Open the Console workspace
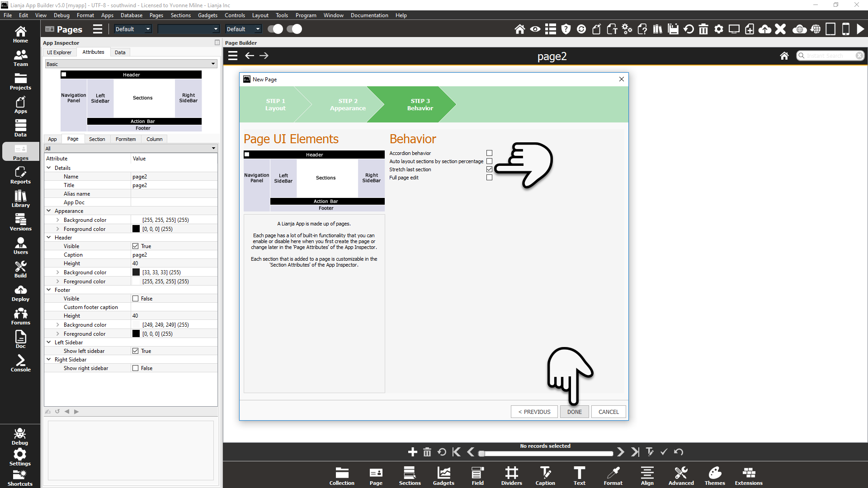868x488 pixels. tap(20, 363)
